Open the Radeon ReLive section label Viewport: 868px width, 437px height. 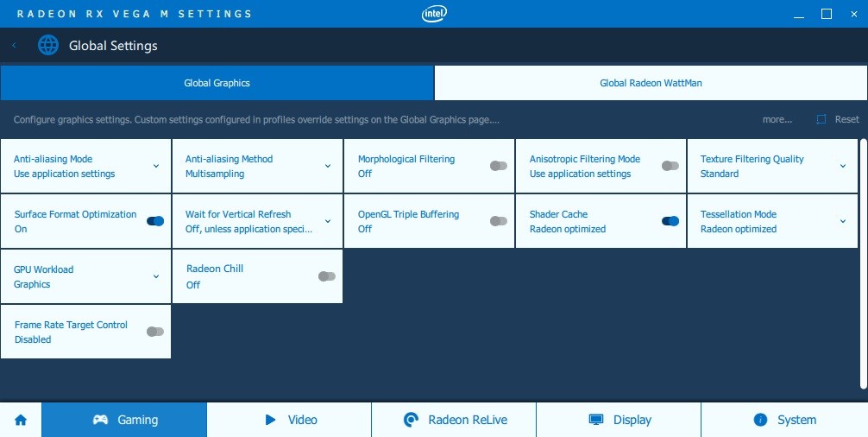pos(468,420)
